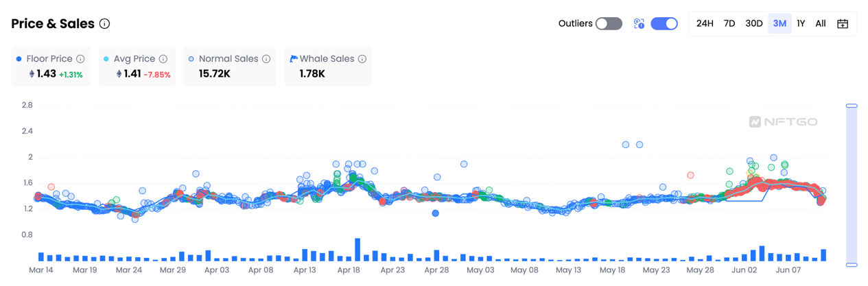Viewport: 868px width, 286px height.
Task: Select the 24H time range
Action: coord(705,23)
